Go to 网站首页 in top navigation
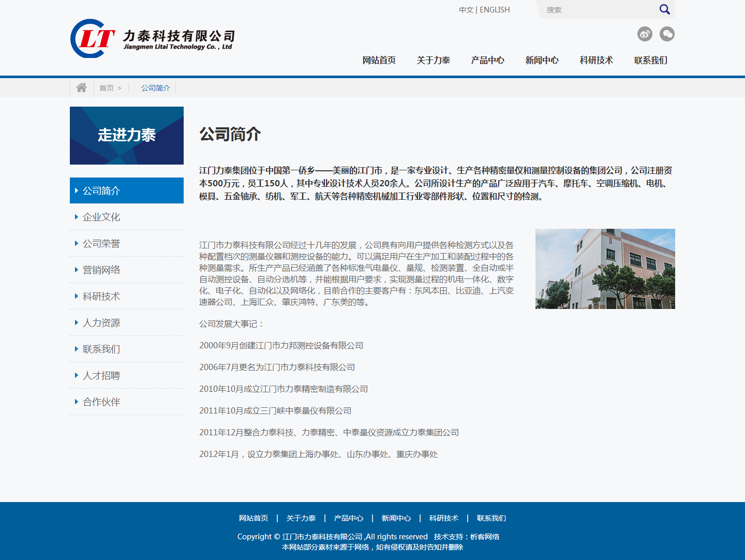 tap(379, 61)
